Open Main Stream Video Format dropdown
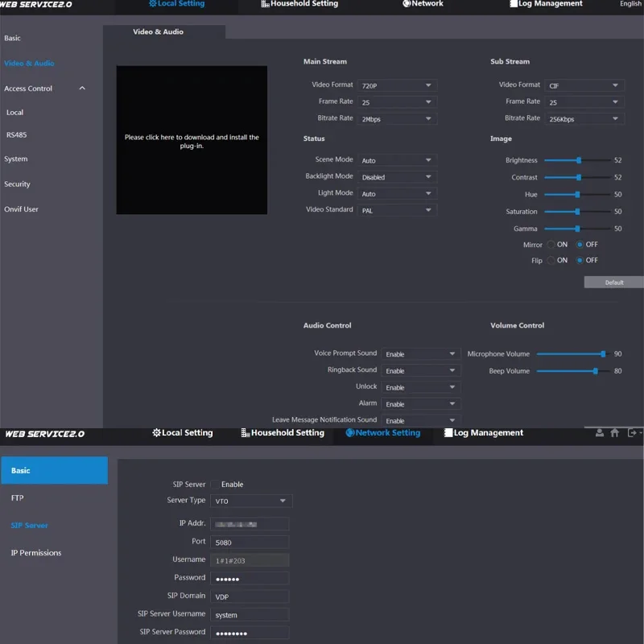The image size is (644, 644). click(x=397, y=85)
